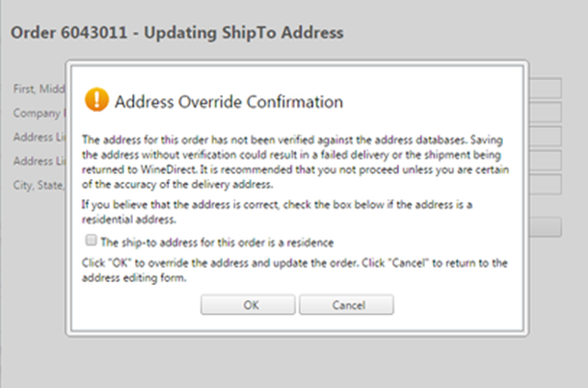Select the residence checkbox label text
Viewport: 588px width, 388px height.
point(217,243)
